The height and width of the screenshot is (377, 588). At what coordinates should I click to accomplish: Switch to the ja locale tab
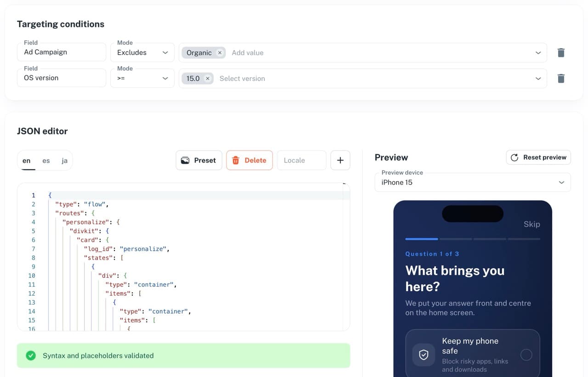(x=64, y=160)
